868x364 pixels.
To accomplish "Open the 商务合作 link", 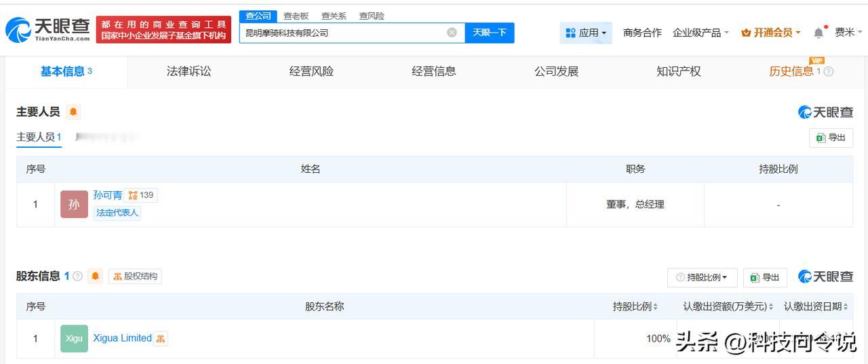I will [x=642, y=33].
